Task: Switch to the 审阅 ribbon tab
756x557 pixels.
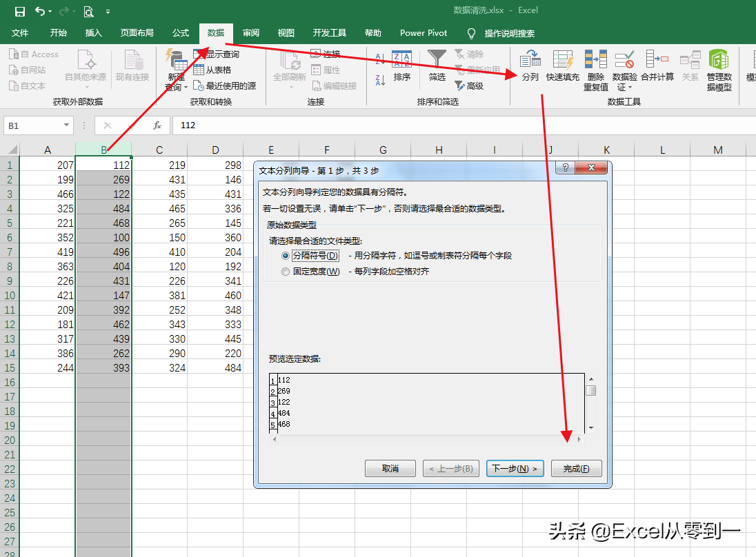Action: [x=250, y=33]
